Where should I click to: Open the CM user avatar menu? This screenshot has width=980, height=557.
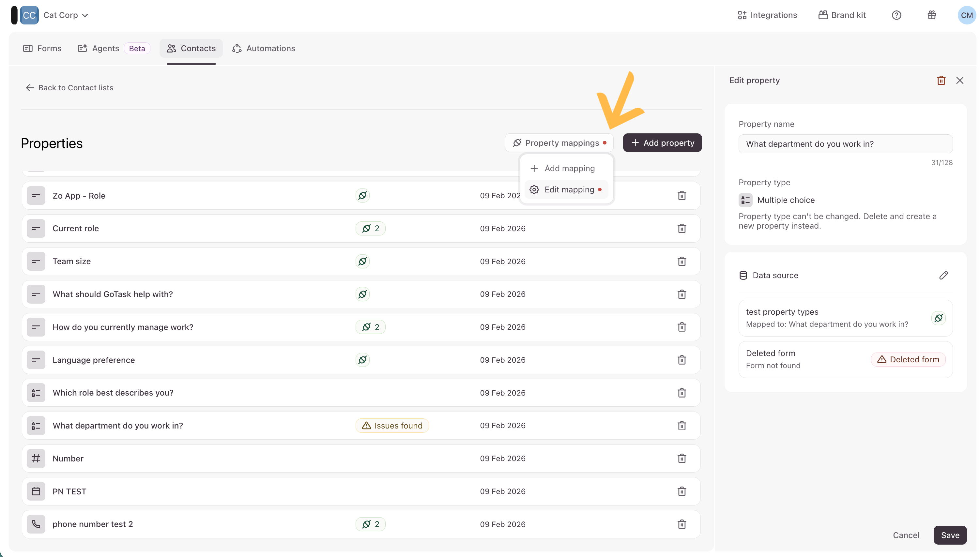click(x=966, y=15)
